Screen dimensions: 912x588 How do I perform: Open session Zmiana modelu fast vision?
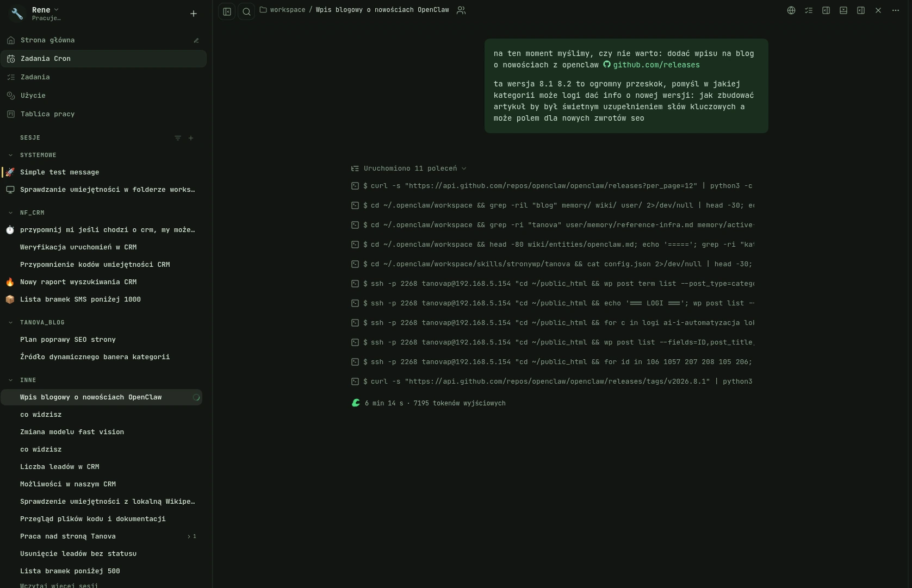101,432
